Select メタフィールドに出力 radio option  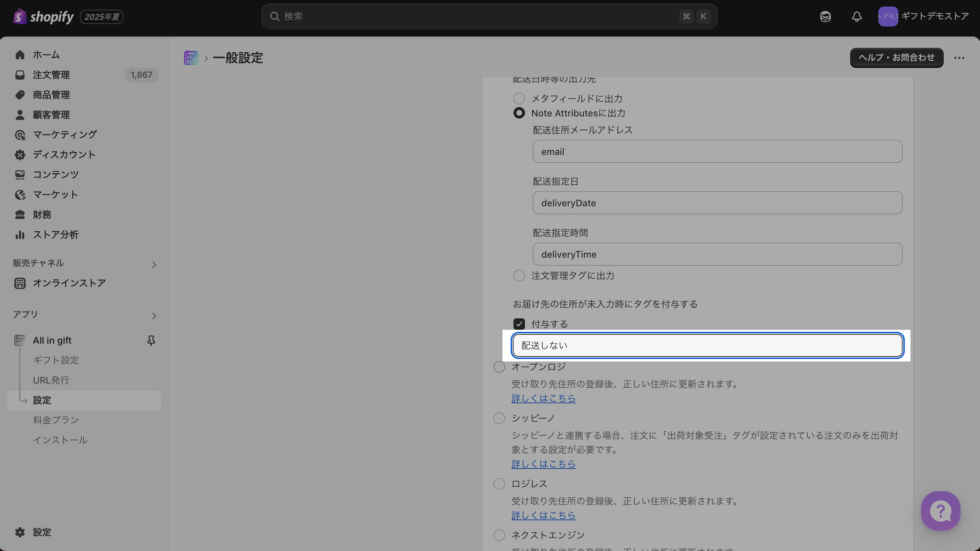tap(519, 99)
